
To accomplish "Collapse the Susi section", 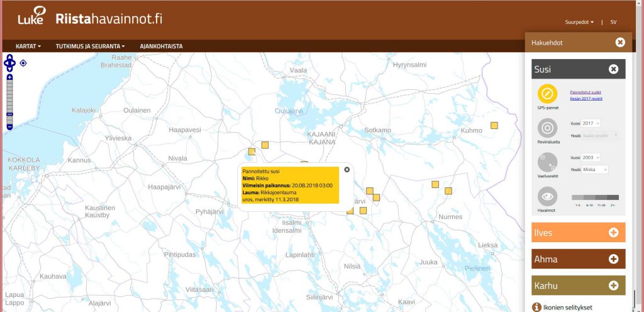I will [x=613, y=69].
